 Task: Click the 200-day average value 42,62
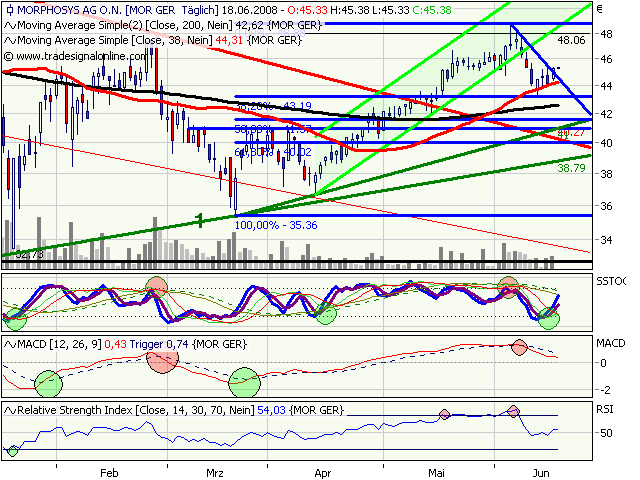[x=250, y=25]
